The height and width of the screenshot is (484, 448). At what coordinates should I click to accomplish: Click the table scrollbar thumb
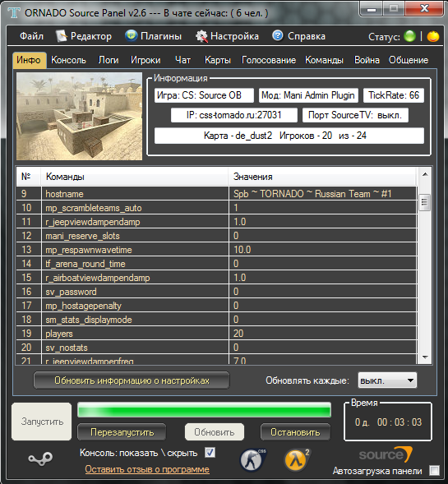tap(424, 202)
